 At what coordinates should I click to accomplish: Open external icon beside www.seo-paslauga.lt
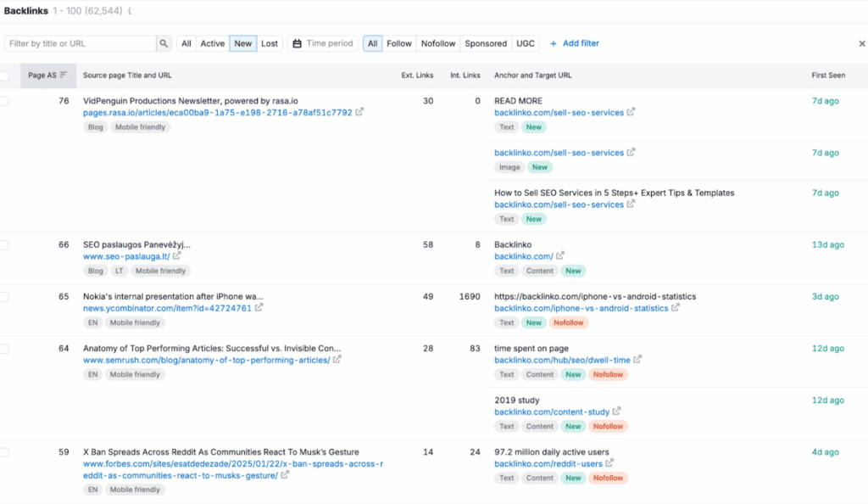tap(176, 256)
